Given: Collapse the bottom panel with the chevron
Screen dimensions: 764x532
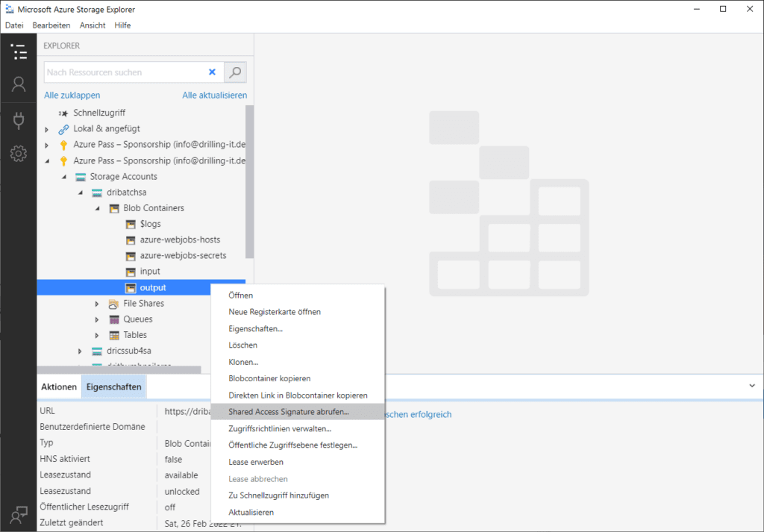Looking at the screenshot, I should (x=752, y=386).
